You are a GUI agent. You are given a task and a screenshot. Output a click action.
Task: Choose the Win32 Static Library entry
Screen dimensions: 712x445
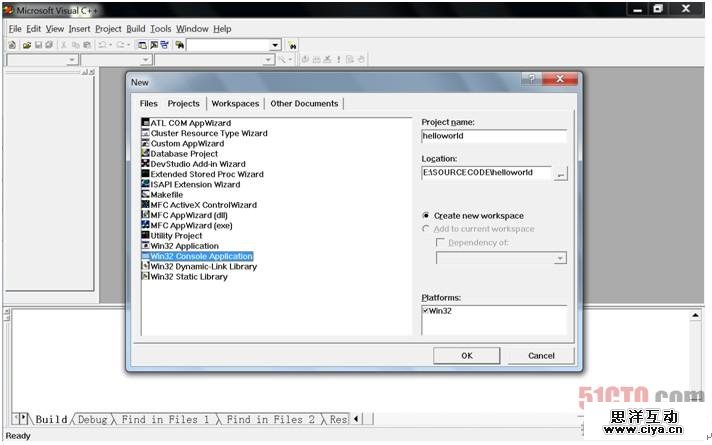(188, 277)
